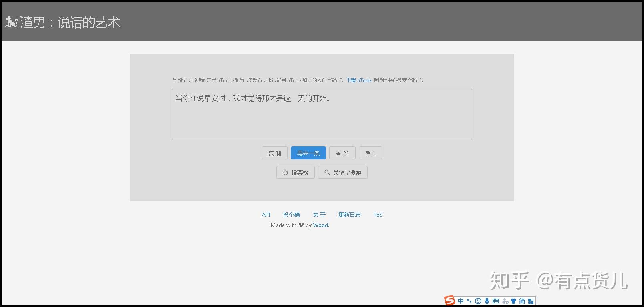This screenshot has width=644, height=307.
Task: Activate microphone voice input in Sogou bar
Action: [x=487, y=301]
